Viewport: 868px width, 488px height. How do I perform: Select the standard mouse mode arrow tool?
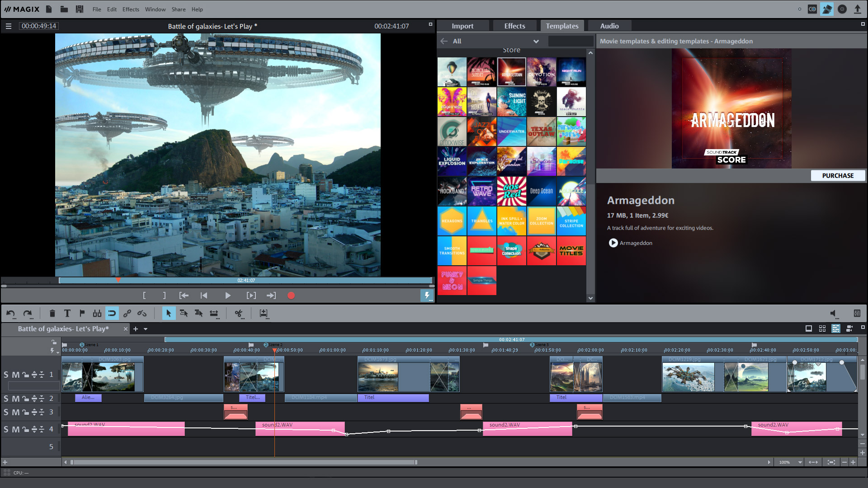pyautogui.click(x=169, y=313)
